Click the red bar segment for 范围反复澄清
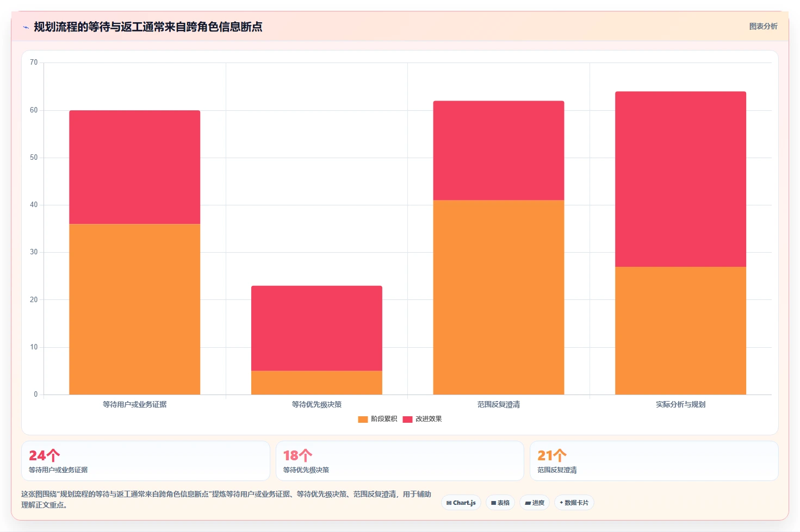This screenshot has height=532, width=800. (499, 151)
